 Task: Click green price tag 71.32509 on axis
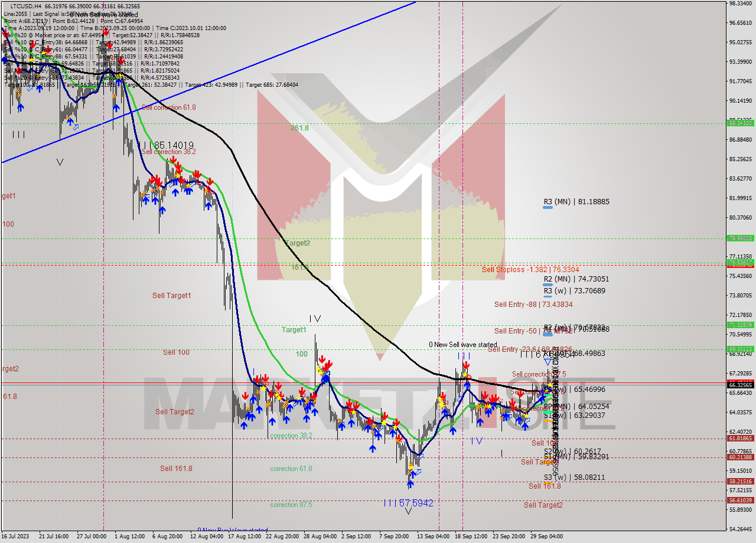741,325
